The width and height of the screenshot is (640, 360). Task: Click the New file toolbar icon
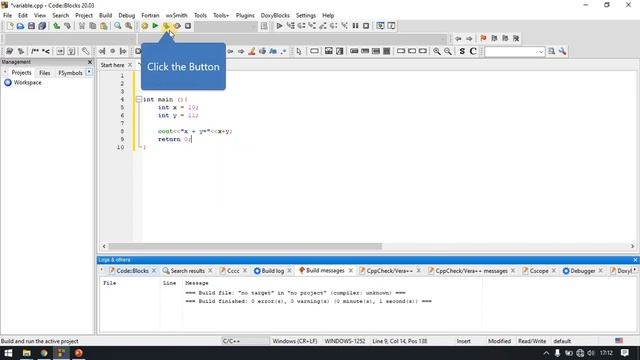[10, 26]
